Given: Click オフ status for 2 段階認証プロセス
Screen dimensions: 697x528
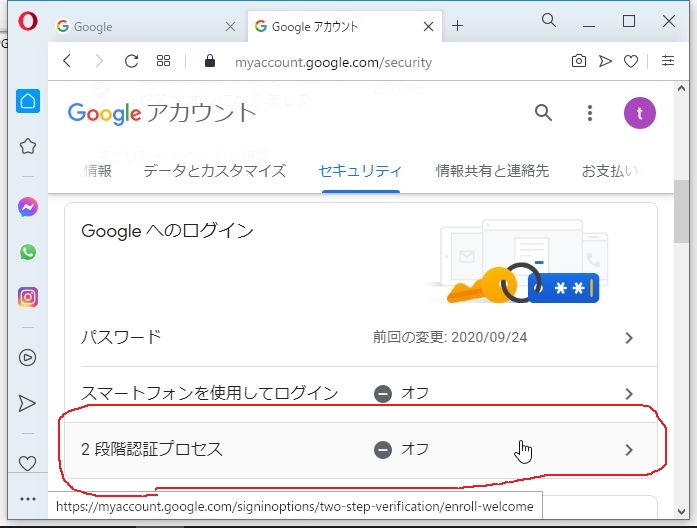Looking at the screenshot, I should click(401, 449).
